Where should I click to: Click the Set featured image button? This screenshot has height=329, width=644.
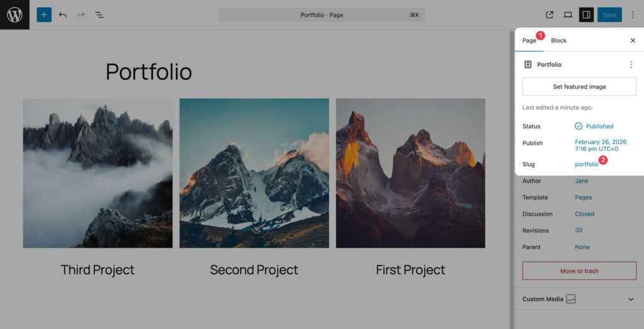point(579,87)
